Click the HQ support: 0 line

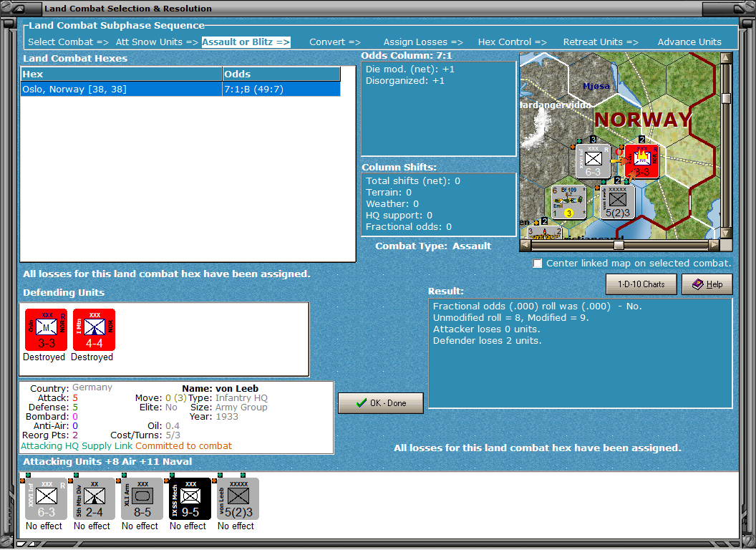click(x=399, y=215)
